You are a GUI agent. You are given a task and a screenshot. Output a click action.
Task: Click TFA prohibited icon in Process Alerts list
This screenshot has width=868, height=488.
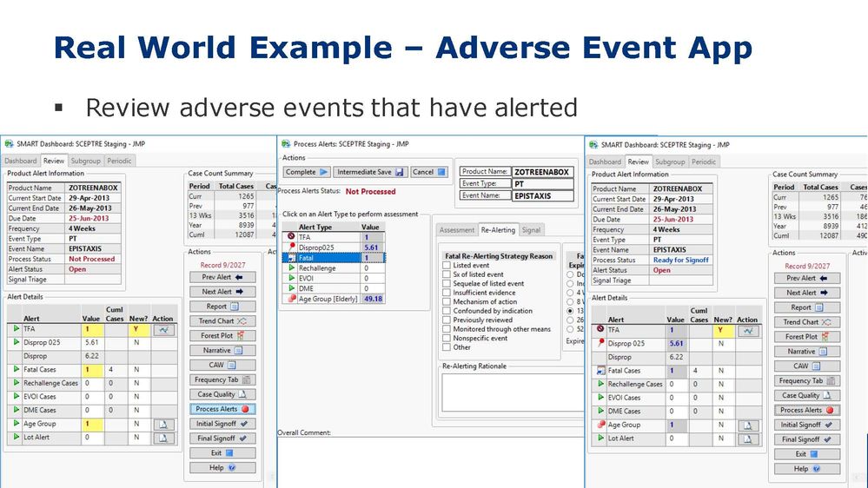pyautogui.click(x=291, y=236)
